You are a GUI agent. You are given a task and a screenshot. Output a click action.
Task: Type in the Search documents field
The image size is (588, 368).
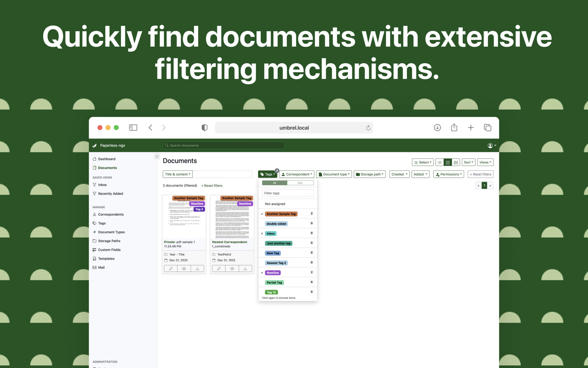click(x=223, y=145)
